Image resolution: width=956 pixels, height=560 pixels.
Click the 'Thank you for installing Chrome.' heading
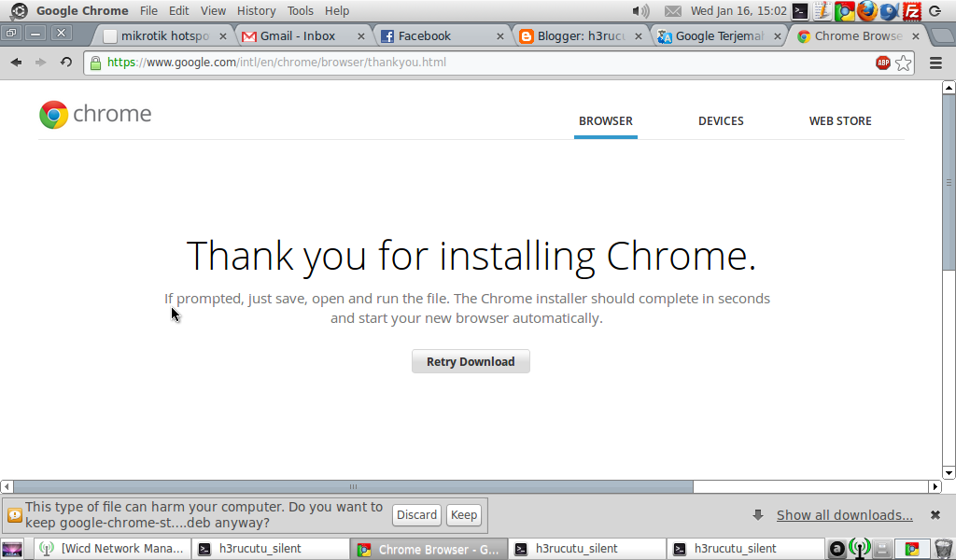point(471,256)
